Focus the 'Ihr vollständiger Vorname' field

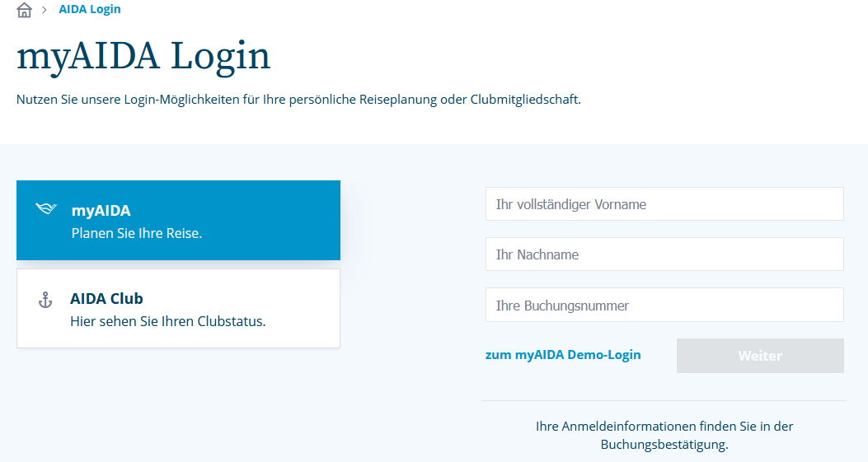click(664, 204)
